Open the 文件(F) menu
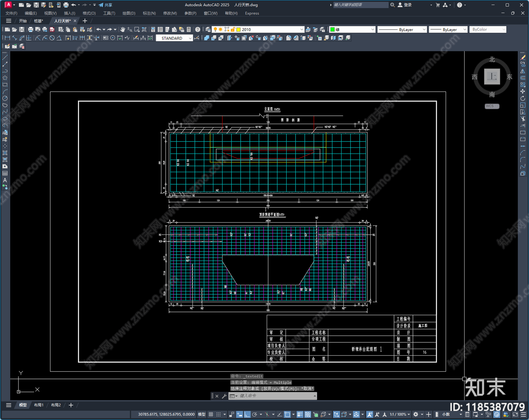 click(x=11, y=13)
